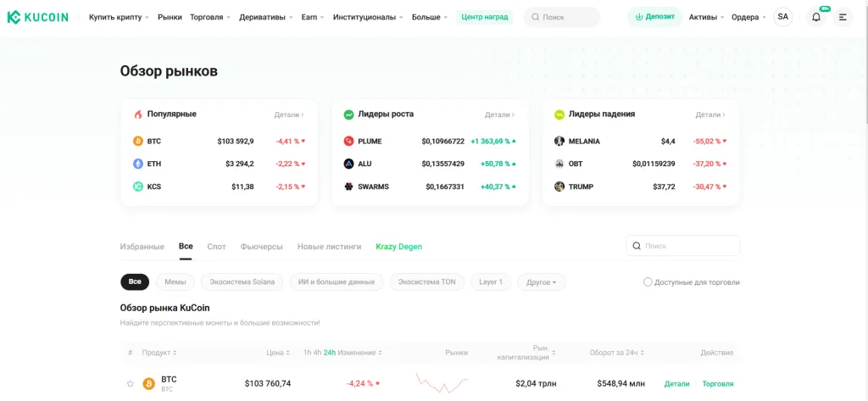Add BTC to favorites star

pos(130,384)
